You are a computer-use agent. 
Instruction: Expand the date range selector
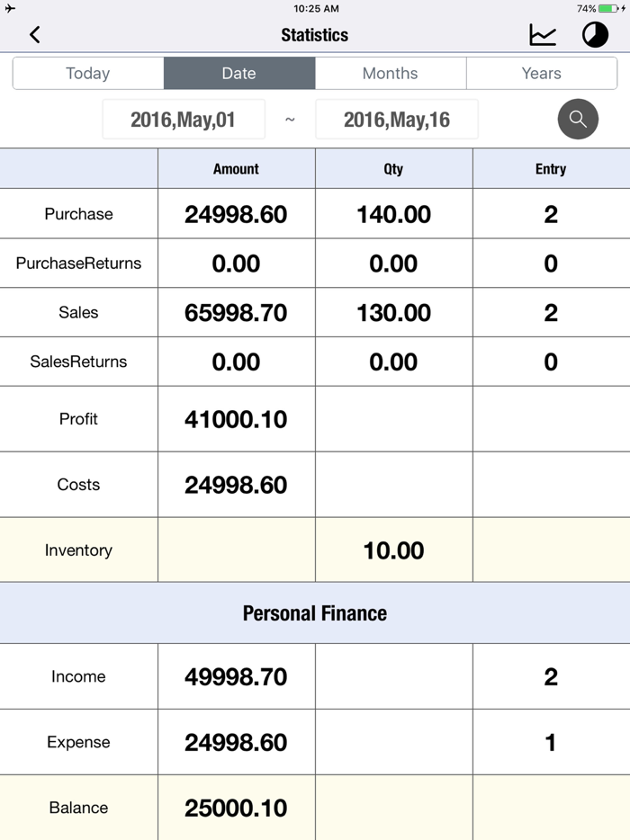[290, 119]
